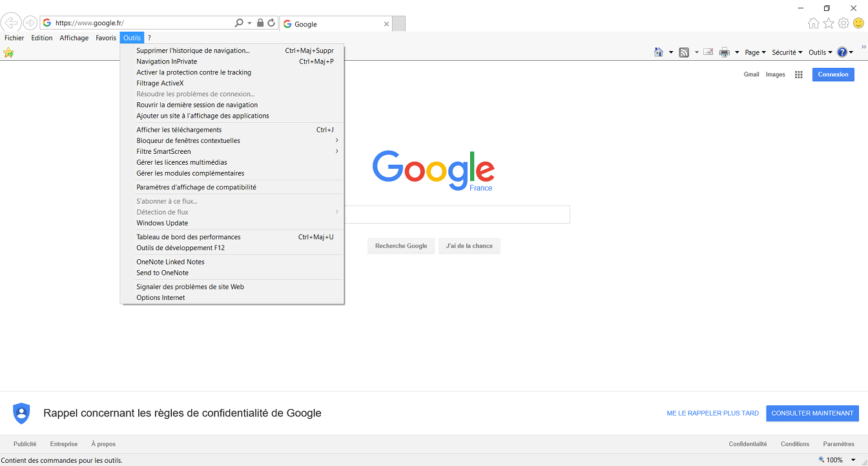Click the Gmail link
The image size is (868, 466).
[751, 74]
